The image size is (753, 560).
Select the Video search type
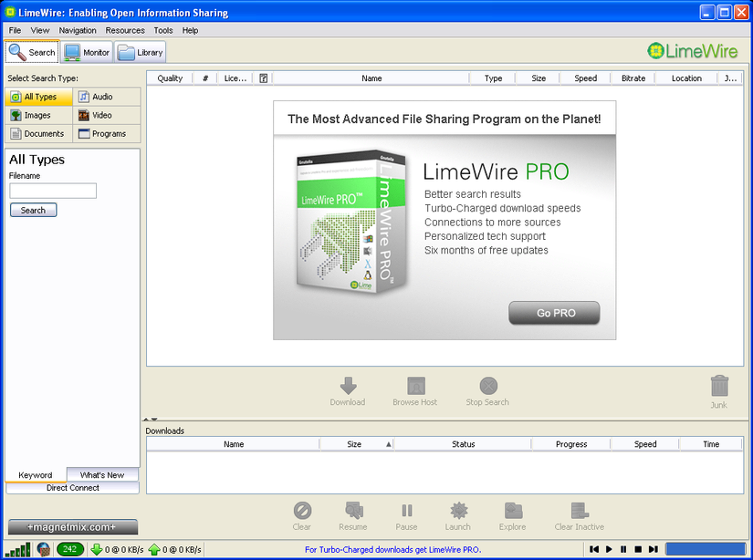[102, 115]
